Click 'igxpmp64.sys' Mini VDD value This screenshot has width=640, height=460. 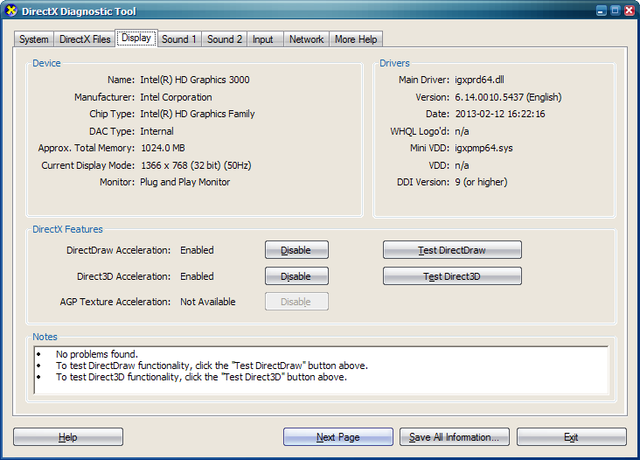[484, 148]
